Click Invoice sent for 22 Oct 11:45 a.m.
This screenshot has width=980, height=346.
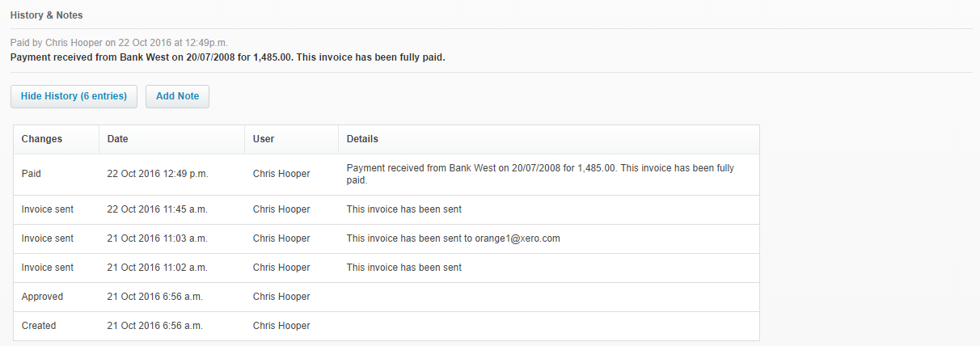coord(48,209)
